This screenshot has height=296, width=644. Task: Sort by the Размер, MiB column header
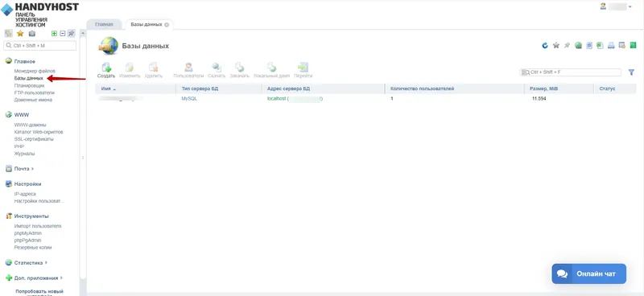[x=559, y=88]
